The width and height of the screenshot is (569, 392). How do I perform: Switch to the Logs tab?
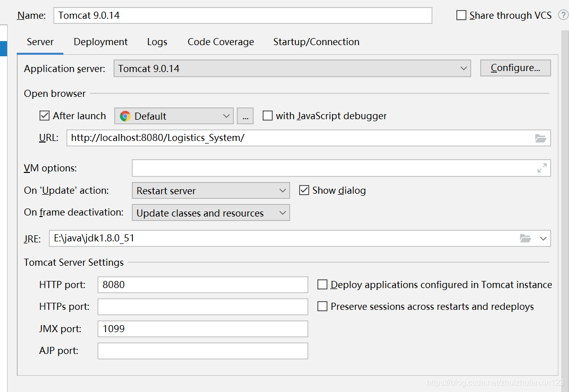(x=157, y=42)
